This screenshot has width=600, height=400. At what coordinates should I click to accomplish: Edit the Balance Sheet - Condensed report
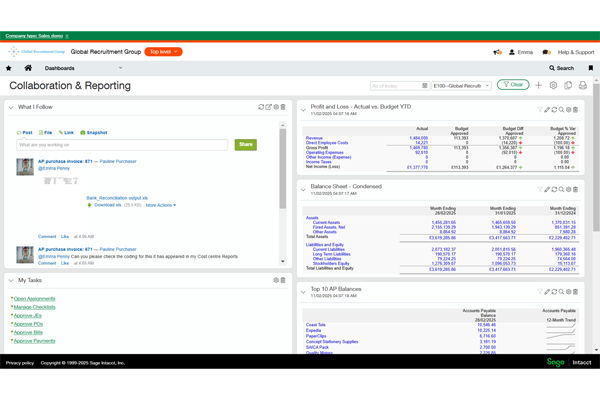tap(547, 189)
